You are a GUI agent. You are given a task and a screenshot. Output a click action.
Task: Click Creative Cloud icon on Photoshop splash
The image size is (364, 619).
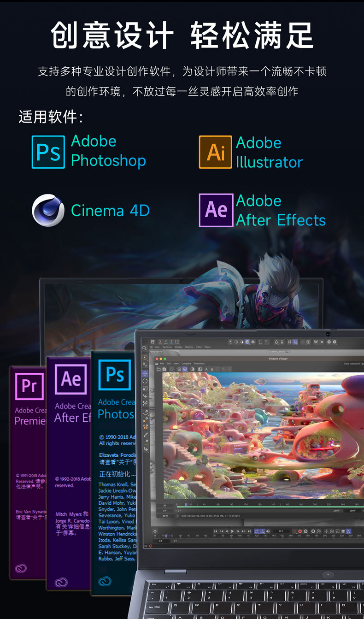tap(105, 581)
